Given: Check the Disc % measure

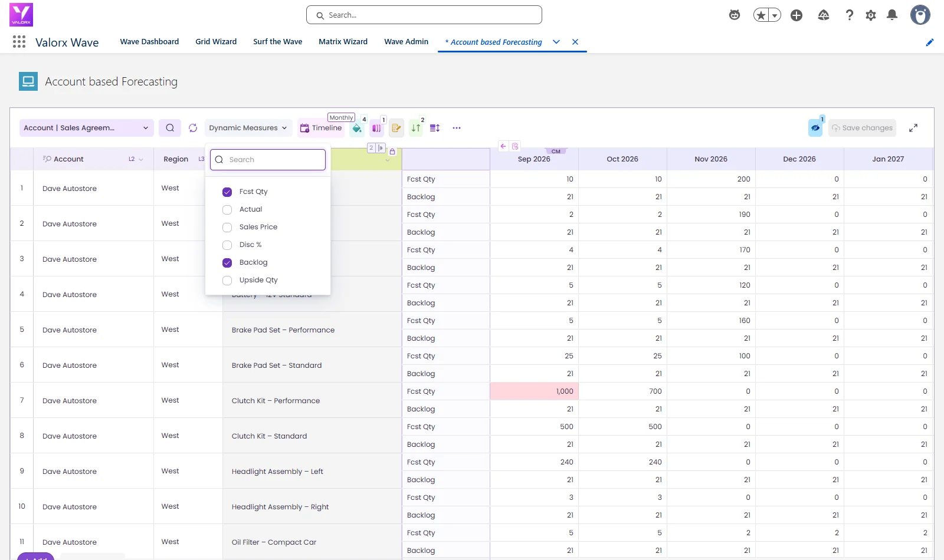Looking at the screenshot, I should pyautogui.click(x=227, y=245).
